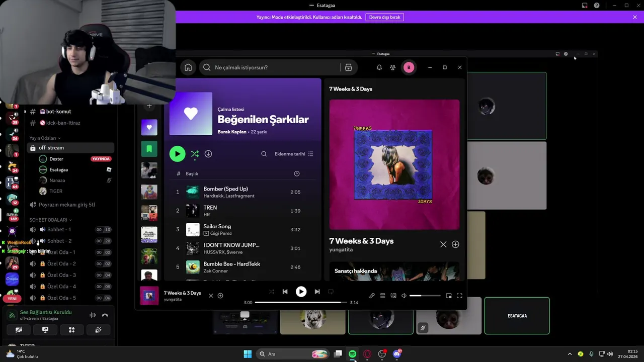Close the Now Playing side panel with X
This screenshot has width=644, height=362.
pos(443,244)
